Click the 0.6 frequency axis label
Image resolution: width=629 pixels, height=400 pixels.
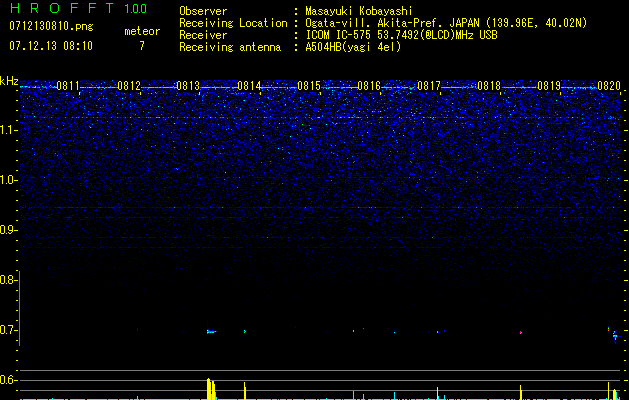[x=7, y=380]
